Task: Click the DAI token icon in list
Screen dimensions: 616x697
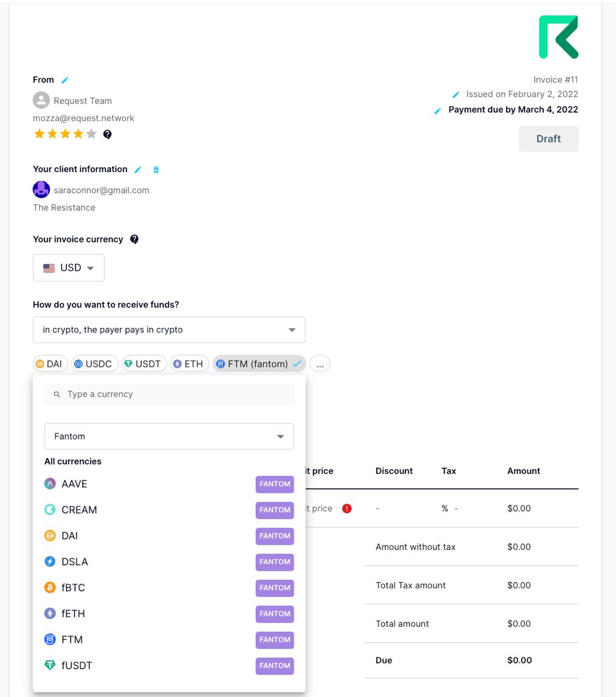Action: (x=50, y=536)
